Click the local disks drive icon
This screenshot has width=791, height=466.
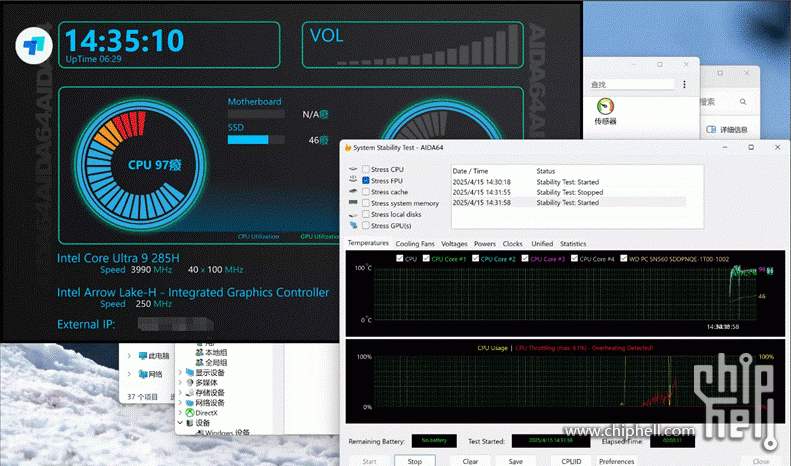pyautogui.click(x=353, y=214)
